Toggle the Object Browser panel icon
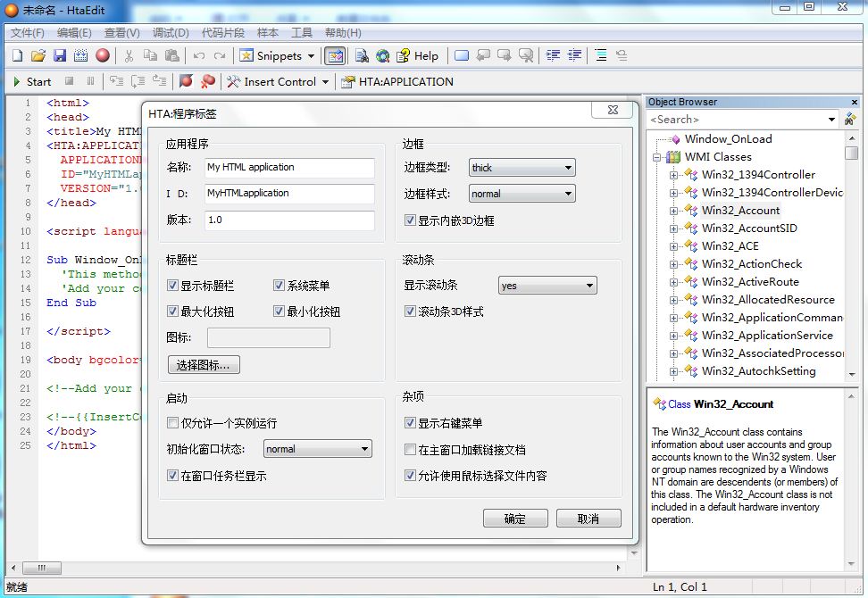This screenshot has height=598, width=868. (335, 55)
